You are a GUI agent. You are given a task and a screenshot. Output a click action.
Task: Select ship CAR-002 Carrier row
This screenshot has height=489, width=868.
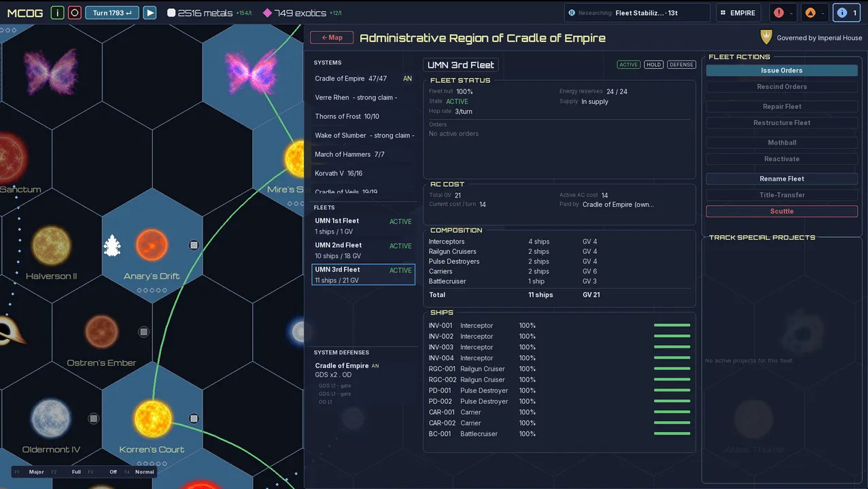click(x=559, y=423)
